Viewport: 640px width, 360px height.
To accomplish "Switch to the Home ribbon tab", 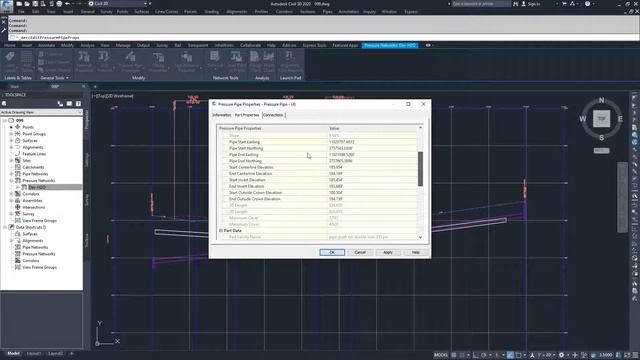I will (x=9, y=45).
